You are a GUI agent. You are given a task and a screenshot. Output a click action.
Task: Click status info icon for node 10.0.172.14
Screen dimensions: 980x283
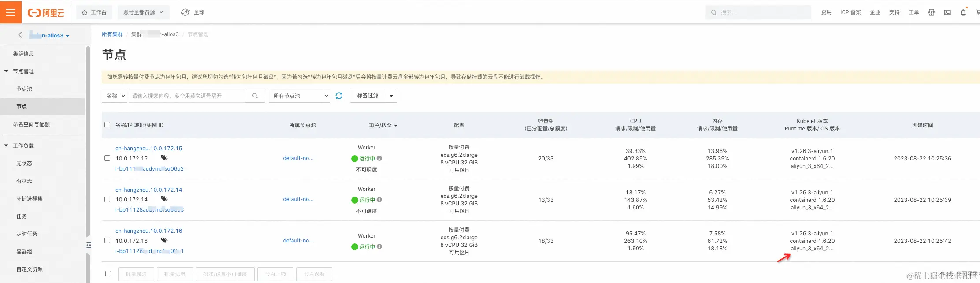click(379, 200)
